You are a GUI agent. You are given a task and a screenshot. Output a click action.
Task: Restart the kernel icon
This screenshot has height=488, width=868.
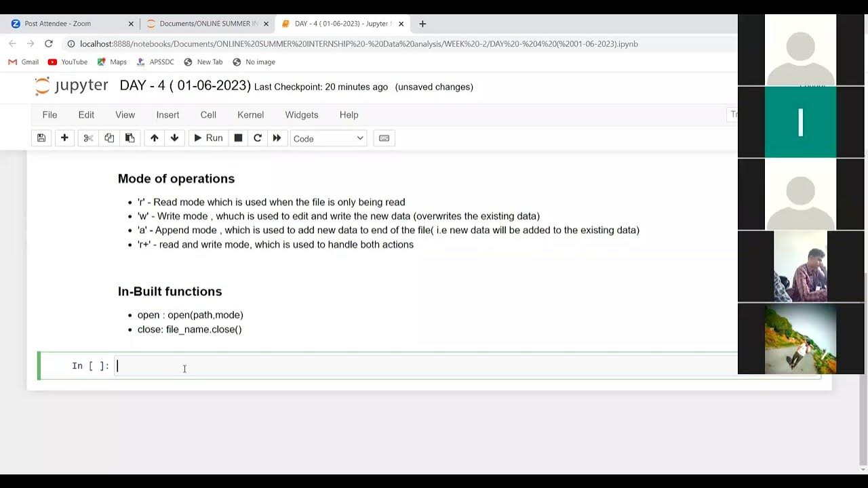point(258,138)
